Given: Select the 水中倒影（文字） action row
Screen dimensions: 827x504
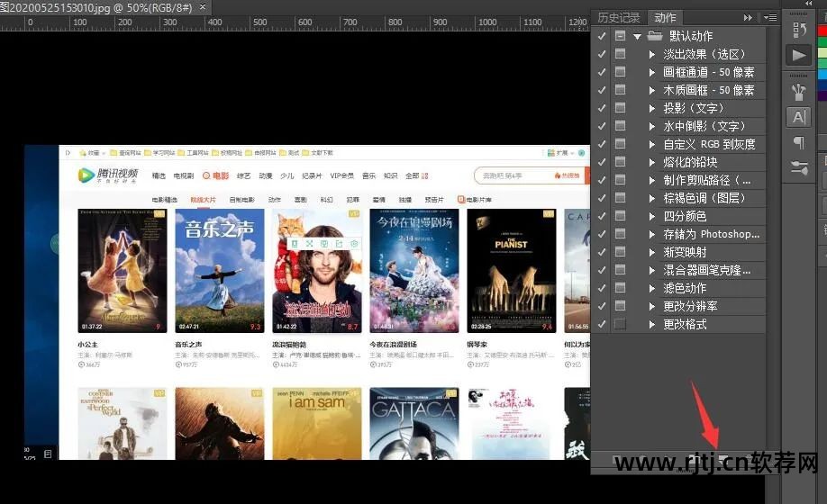Looking at the screenshot, I should (704, 126).
